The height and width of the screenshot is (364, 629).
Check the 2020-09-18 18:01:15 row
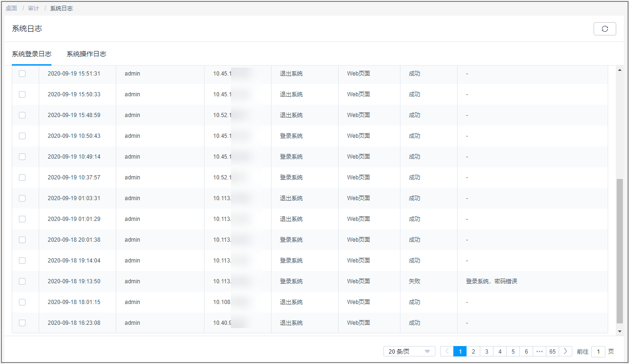click(22, 302)
